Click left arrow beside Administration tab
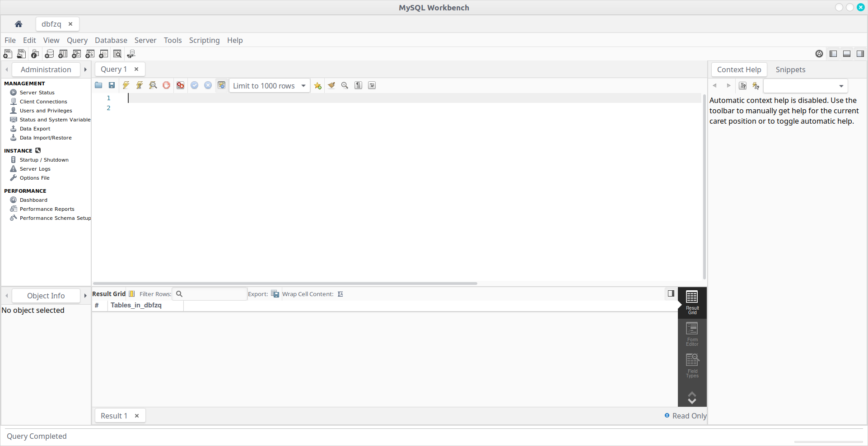This screenshot has height=446, width=868. (x=7, y=70)
